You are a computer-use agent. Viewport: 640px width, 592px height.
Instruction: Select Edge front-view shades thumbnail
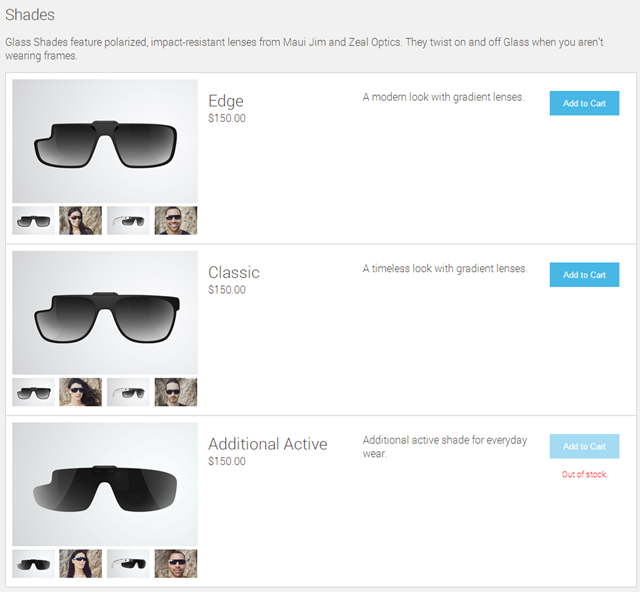tap(33, 220)
